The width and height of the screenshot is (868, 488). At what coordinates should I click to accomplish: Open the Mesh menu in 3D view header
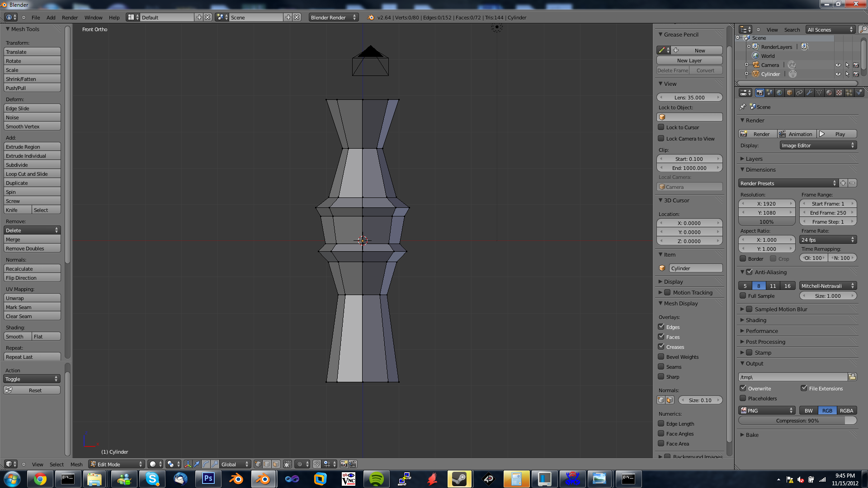[x=76, y=464]
